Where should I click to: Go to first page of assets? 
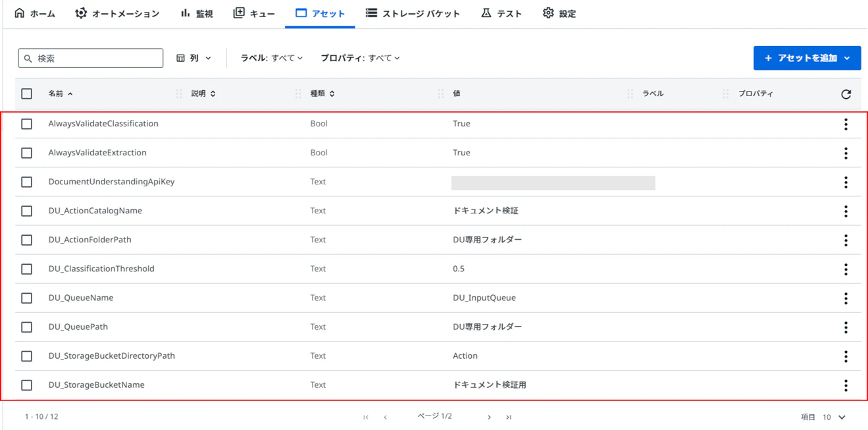[x=366, y=417]
